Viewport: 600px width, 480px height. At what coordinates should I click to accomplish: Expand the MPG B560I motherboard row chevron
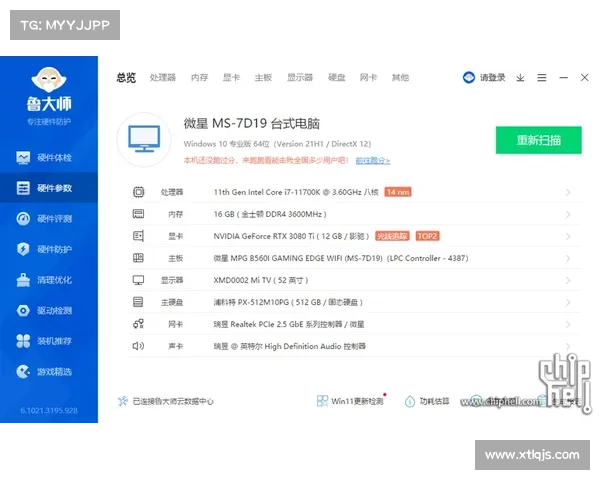pyautogui.click(x=568, y=259)
